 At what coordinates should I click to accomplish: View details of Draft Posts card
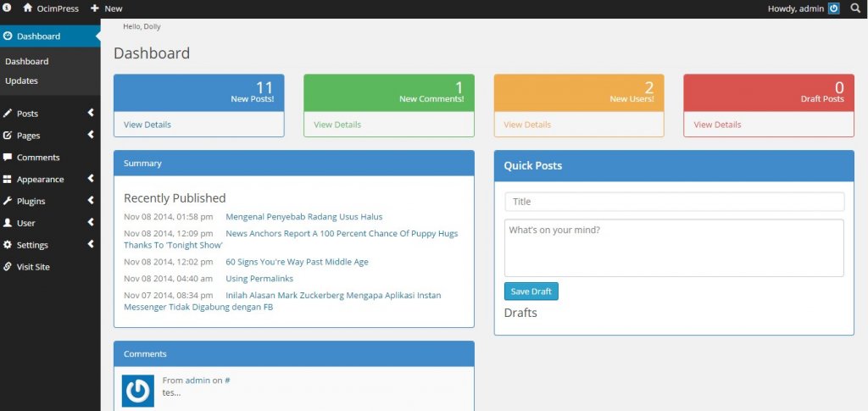717,125
